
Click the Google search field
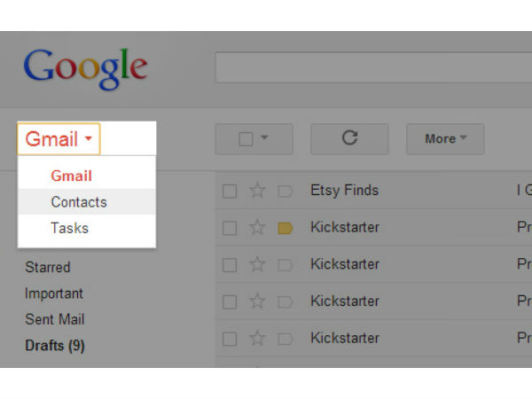pyautogui.click(x=372, y=68)
